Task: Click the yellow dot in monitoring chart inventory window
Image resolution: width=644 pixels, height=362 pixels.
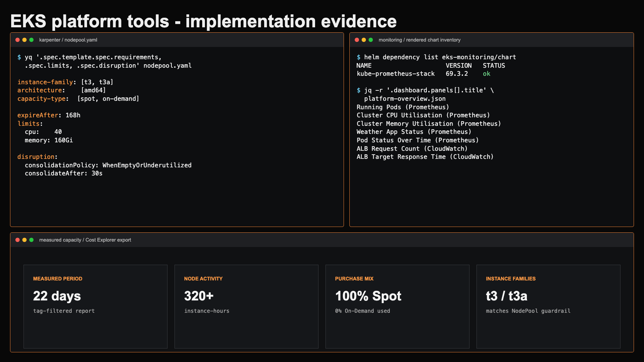Action: pyautogui.click(x=364, y=40)
